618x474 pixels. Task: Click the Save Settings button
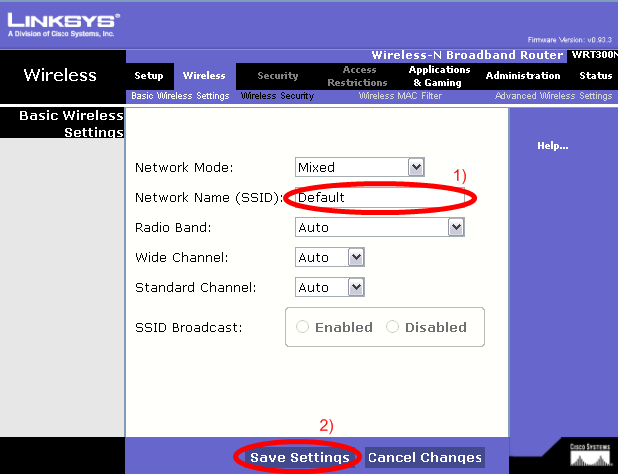[x=299, y=457]
